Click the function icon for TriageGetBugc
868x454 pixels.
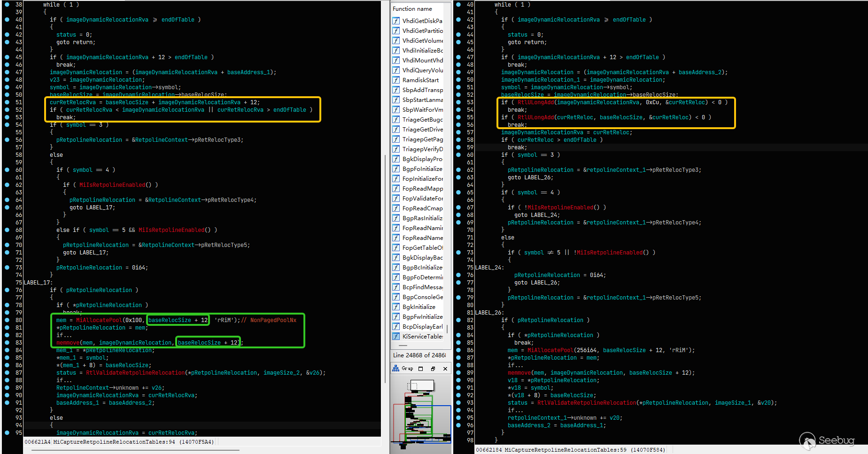tap(396, 119)
